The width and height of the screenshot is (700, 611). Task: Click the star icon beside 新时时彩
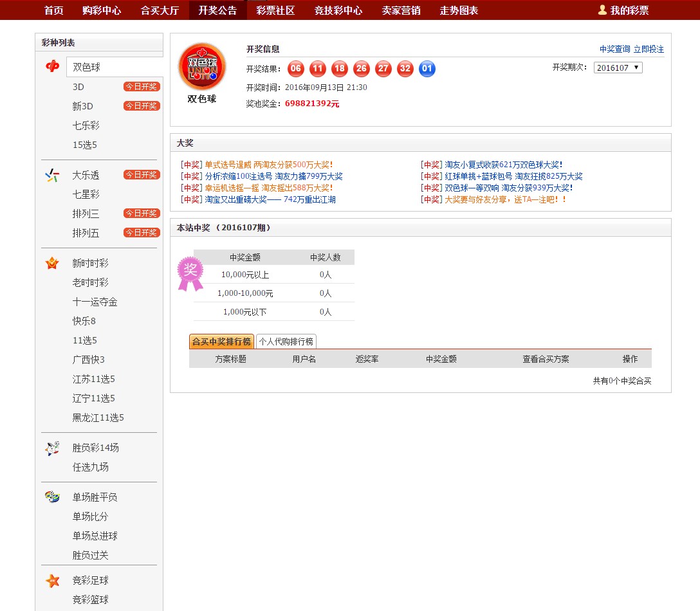click(52, 263)
